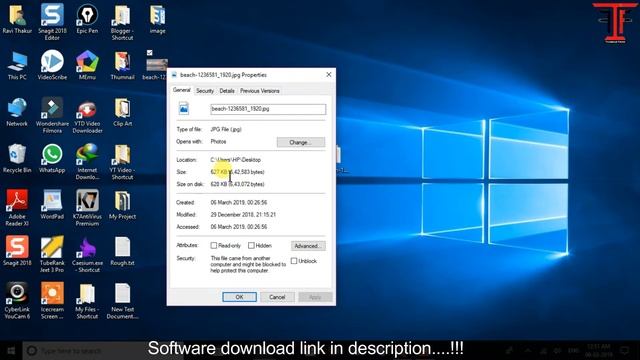
Task: Select the Rough.txt file
Action: [x=122, y=251]
